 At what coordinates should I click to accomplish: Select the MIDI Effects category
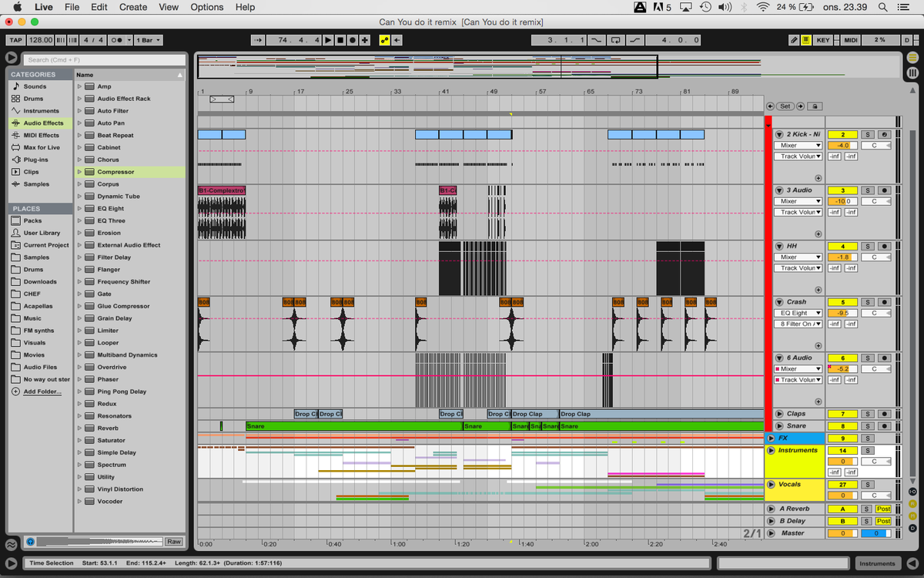point(41,136)
